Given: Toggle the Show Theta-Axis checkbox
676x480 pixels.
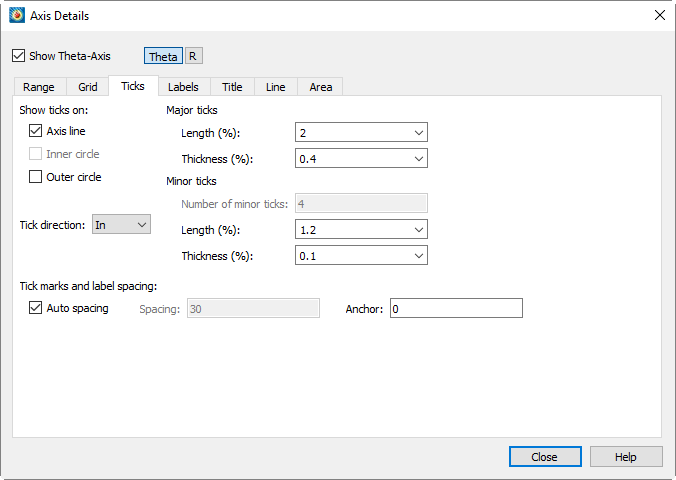Looking at the screenshot, I should coord(19,56).
